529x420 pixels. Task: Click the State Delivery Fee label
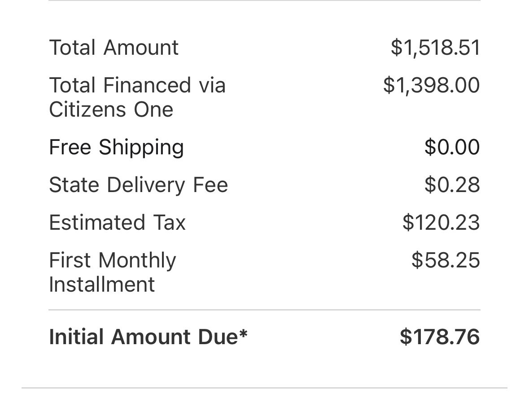(139, 185)
